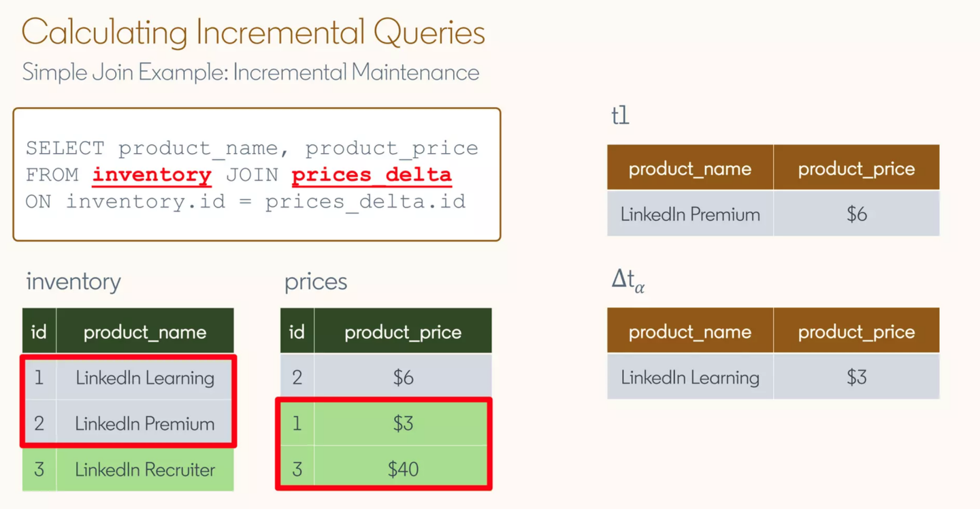Click the $3 cell in Δtα result table
This screenshot has height=509, width=980.
click(x=857, y=377)
